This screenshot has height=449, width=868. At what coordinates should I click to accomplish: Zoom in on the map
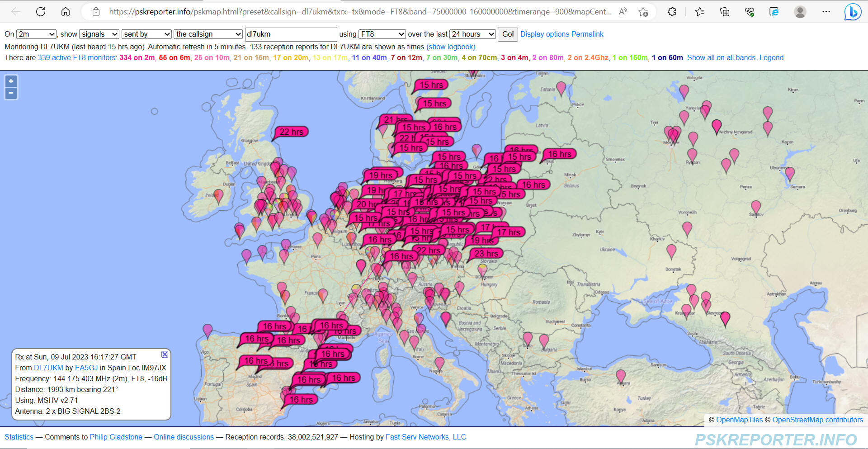coord(11,81)
